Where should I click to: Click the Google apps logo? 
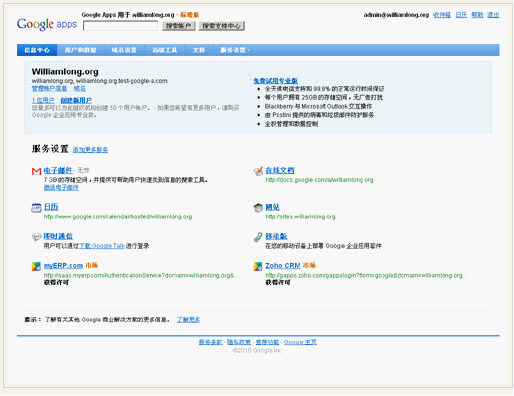[47, 24]
